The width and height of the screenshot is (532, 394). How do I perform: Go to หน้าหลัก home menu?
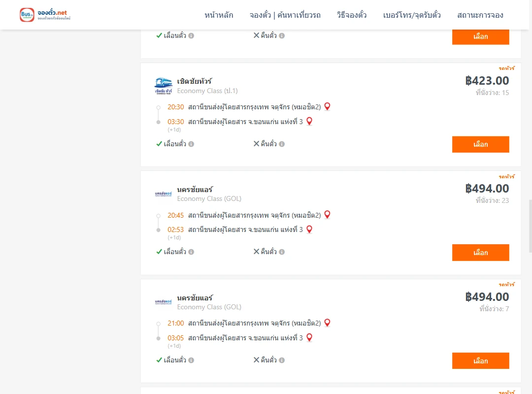point(219,15)
